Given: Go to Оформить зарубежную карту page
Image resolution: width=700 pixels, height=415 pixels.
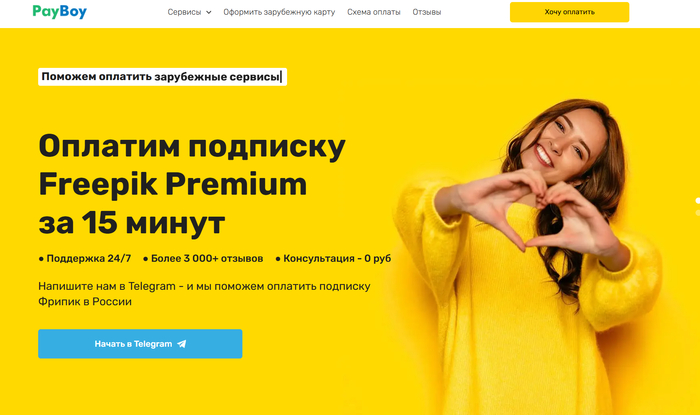Looking at the screenshot, I should [x=279, y=12].
